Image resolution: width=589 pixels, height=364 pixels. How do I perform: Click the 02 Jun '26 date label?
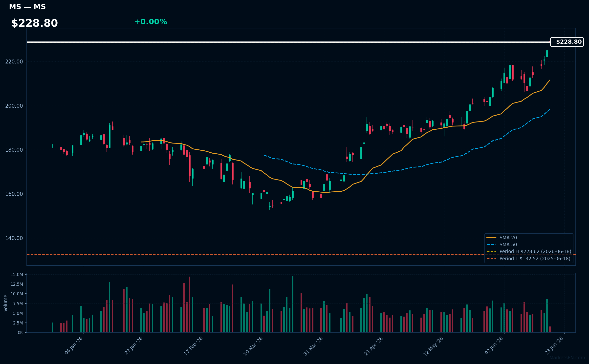click(x=494, y=346)
